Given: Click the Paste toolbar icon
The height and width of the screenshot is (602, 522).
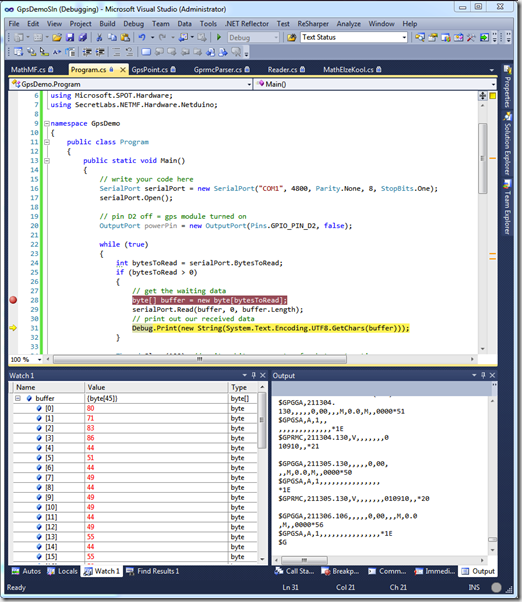Looking at the screenshot, I should click(x=125, y=37).
